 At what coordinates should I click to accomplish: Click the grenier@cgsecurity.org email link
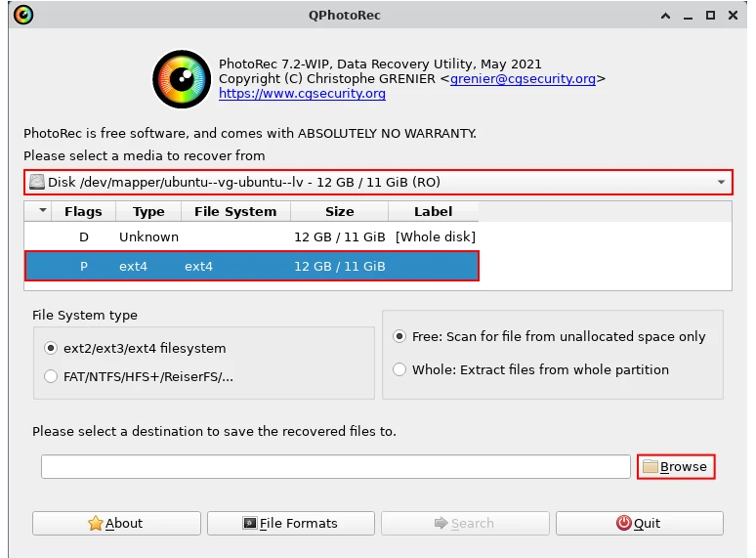click(x=523, y=79)
